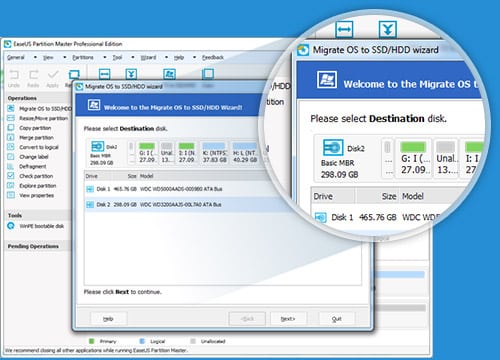Click the Refresh toolbar icon

[73, 75]
